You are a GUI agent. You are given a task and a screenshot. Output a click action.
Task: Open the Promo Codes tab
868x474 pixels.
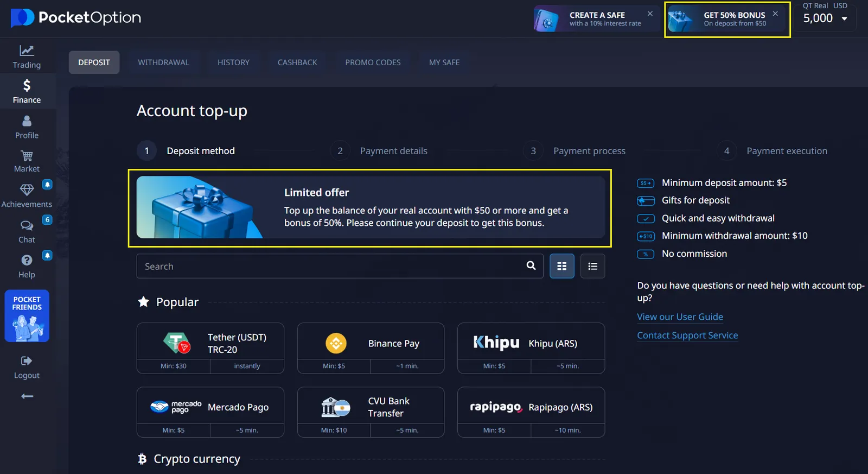pyautogui.click(x=373, y=62)
